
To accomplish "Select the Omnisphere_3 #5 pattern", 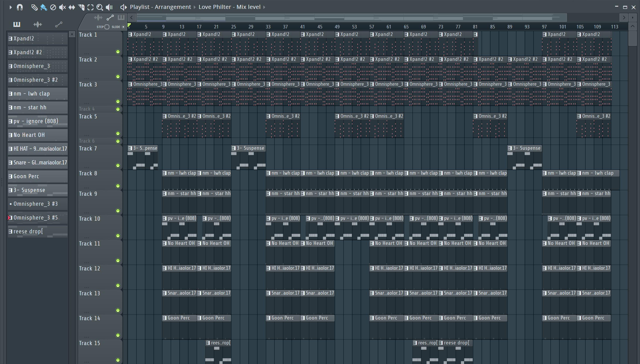I will pos(38,218).
